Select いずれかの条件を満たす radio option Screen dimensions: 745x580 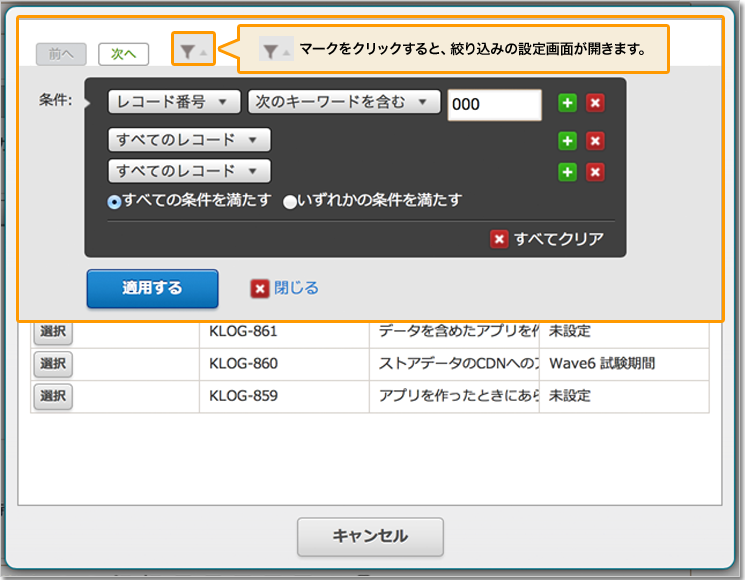(x=290, y=201)
